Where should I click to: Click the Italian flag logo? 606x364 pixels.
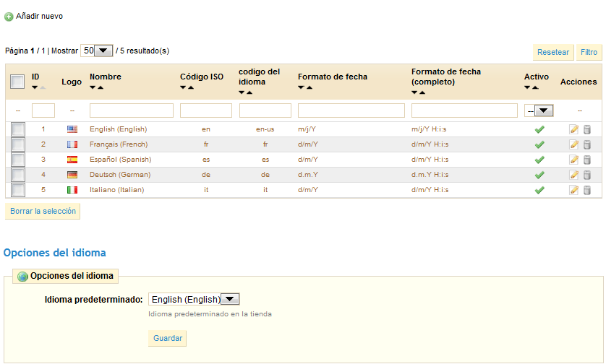72,190
